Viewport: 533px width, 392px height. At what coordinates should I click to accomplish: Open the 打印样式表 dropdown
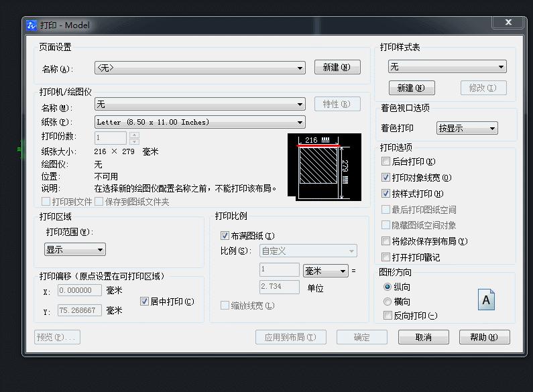pos(447,67)
